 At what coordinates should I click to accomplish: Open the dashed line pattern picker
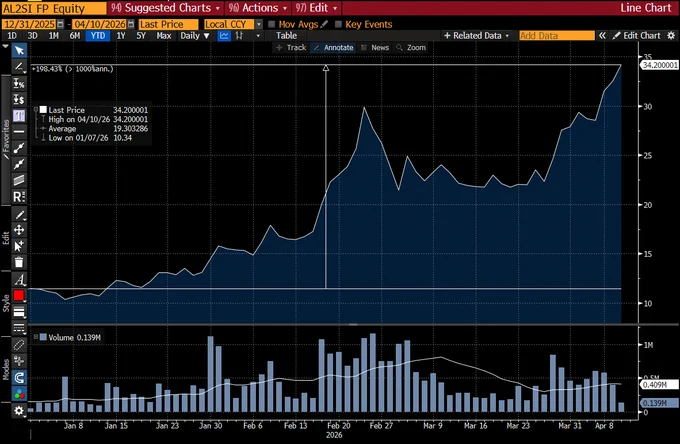point(19,328)
